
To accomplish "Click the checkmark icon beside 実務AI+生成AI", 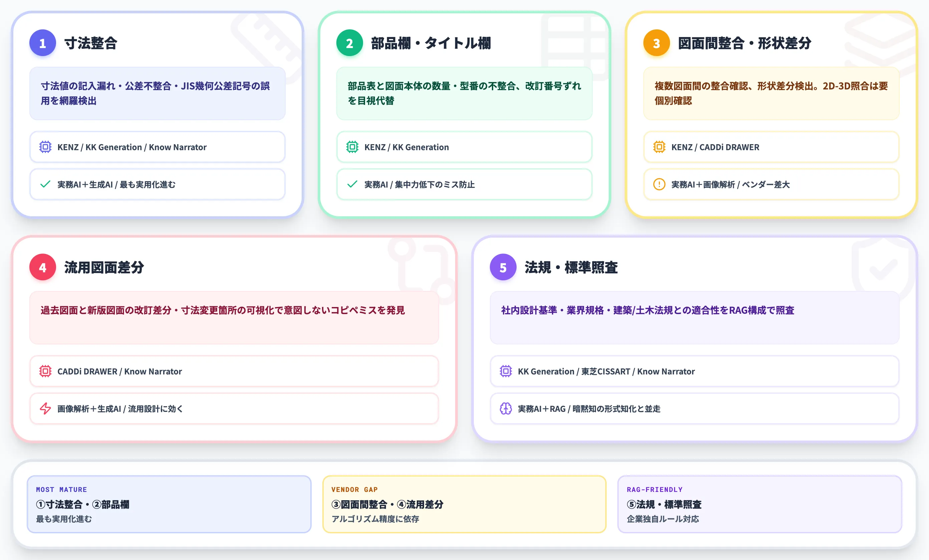I will click(45, 184).
